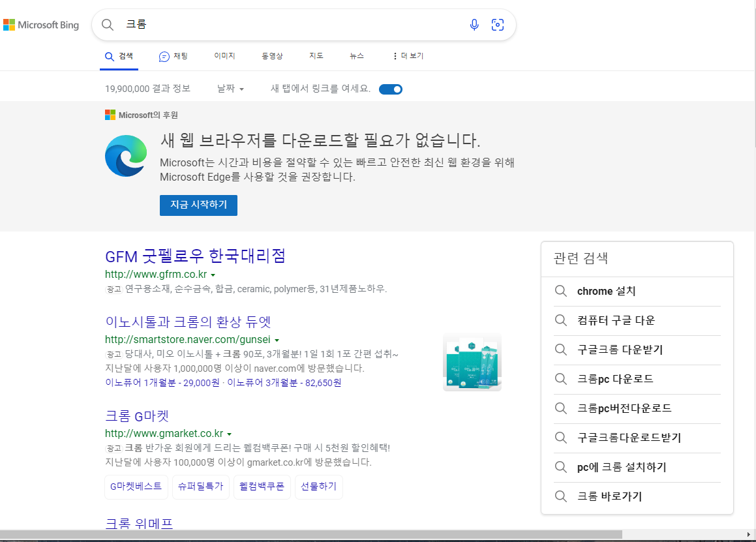Screen dimensions: 756x542
Task: Click the horizontal scrollbar at the bottom
Action: coord(311,534)
